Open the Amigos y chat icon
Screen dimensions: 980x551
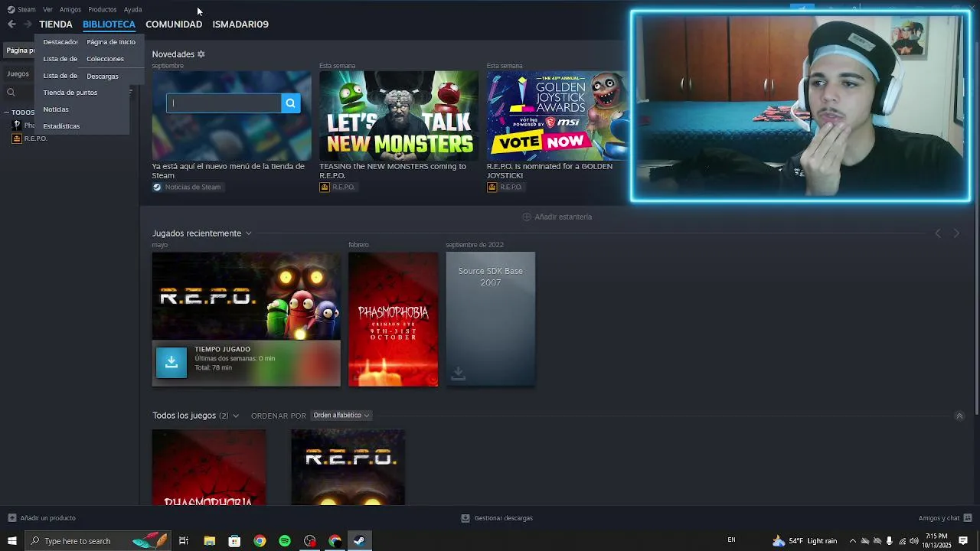click(x=969, y=518)
